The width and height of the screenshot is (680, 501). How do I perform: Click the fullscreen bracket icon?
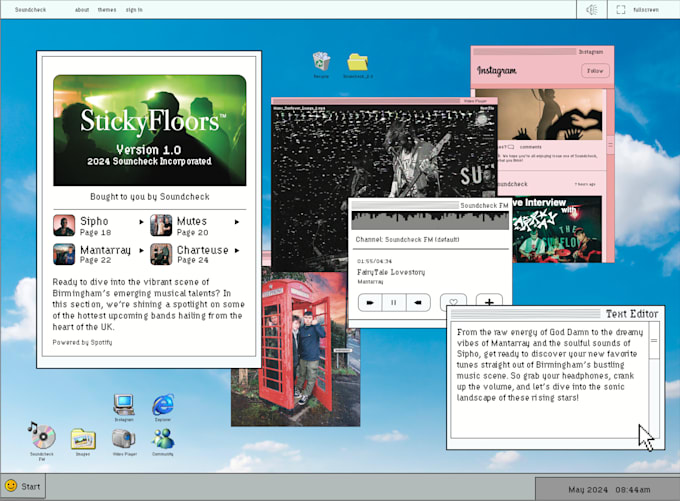point(621,10)
